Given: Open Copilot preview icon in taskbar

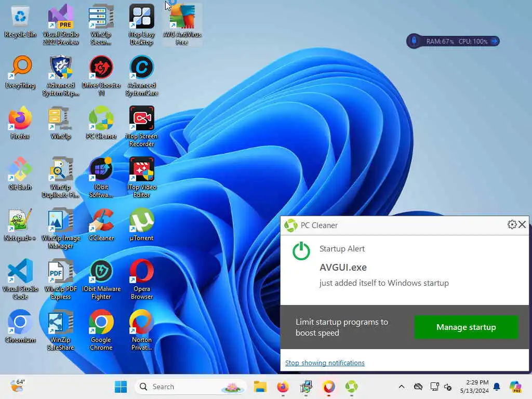Looking at the screenshot, I should point(515,387).
